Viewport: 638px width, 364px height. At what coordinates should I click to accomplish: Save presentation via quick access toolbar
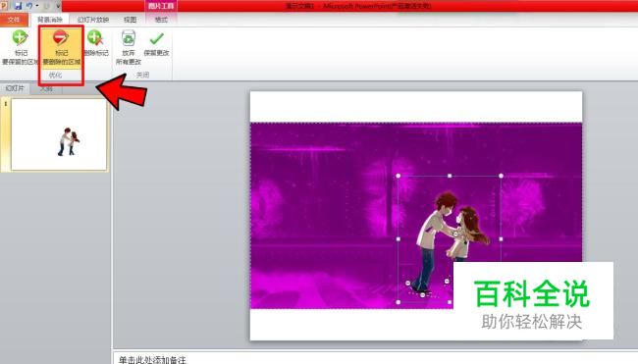(x=18, y=6)
